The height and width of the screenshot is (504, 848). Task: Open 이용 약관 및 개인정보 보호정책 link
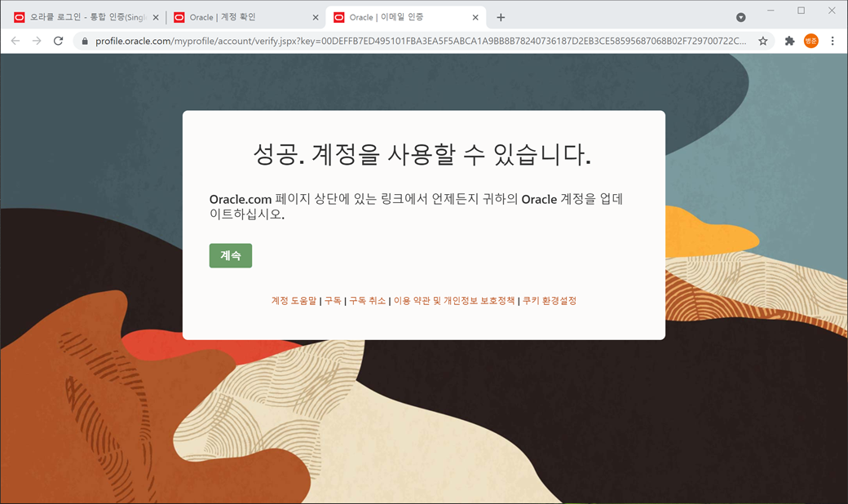453,301
